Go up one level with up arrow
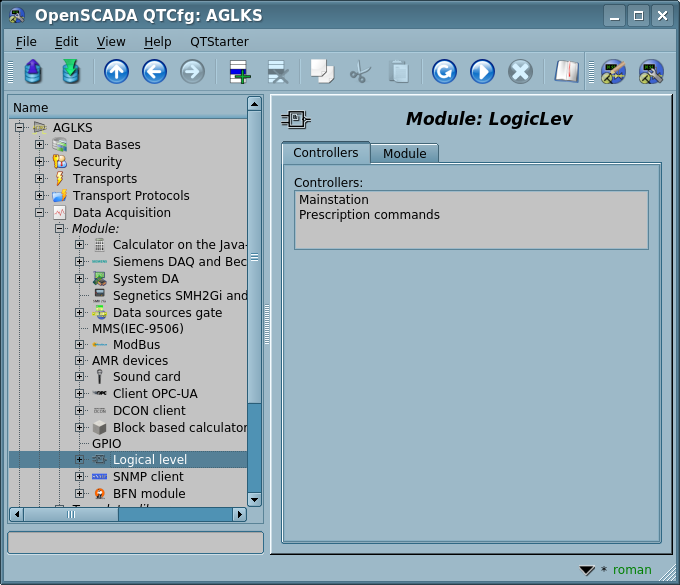680x585 pixels. (116, 72)
